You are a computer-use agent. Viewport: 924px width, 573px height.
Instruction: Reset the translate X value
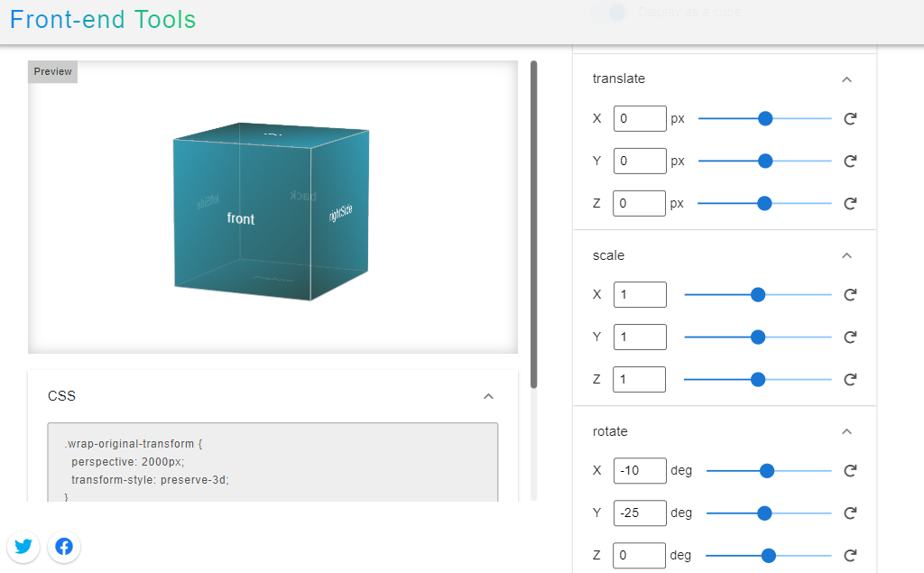pyautogui.click(x=849, y=119)
